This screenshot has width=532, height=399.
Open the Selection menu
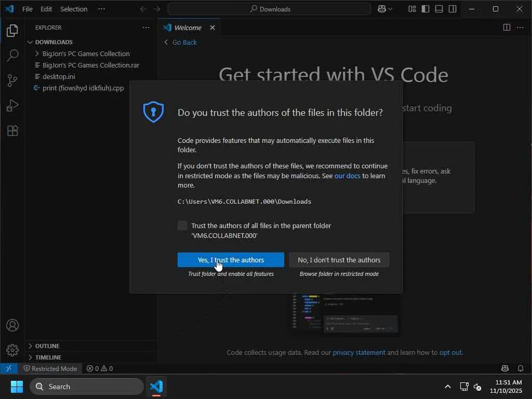[74, 9]
